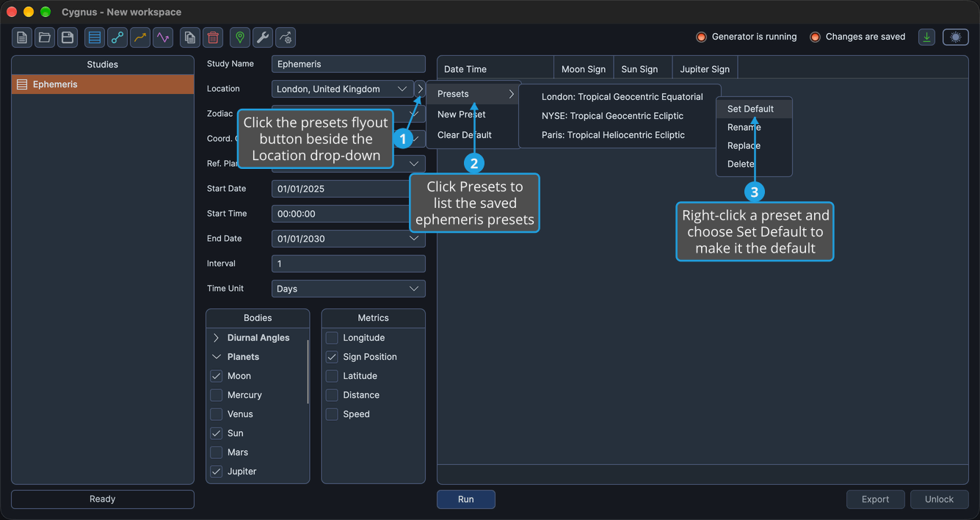Disable the Sign Position metric checkbox

coord(332,357)
